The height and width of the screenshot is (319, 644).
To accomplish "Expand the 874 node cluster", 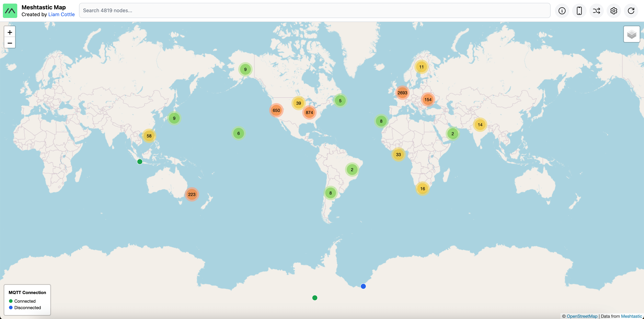I will point(309,112).
